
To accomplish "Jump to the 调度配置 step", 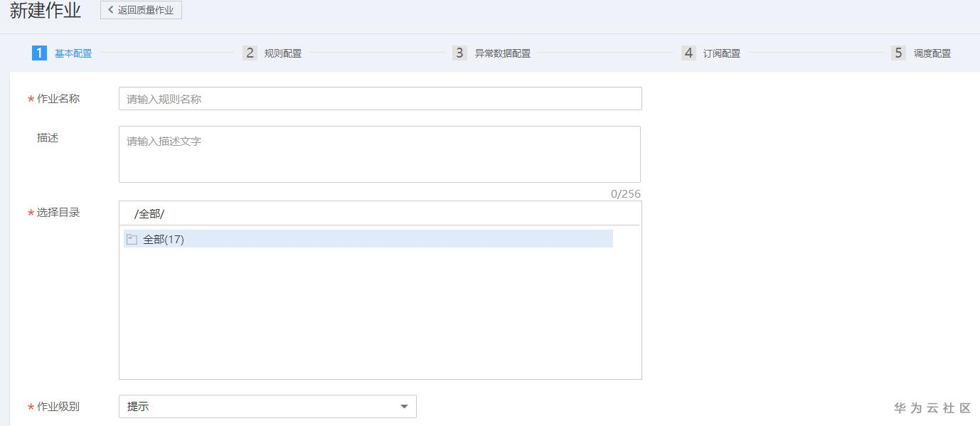I will click(x=932, y=53).
